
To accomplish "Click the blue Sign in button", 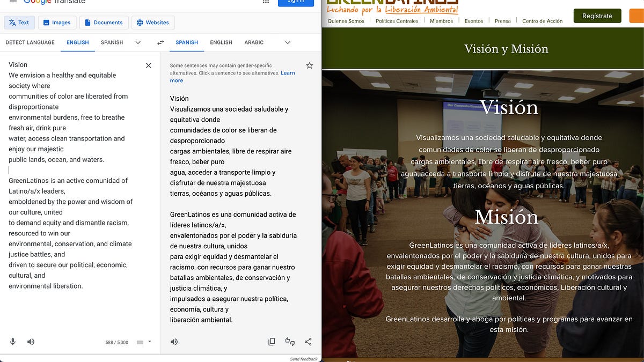I will click(296, 2).
